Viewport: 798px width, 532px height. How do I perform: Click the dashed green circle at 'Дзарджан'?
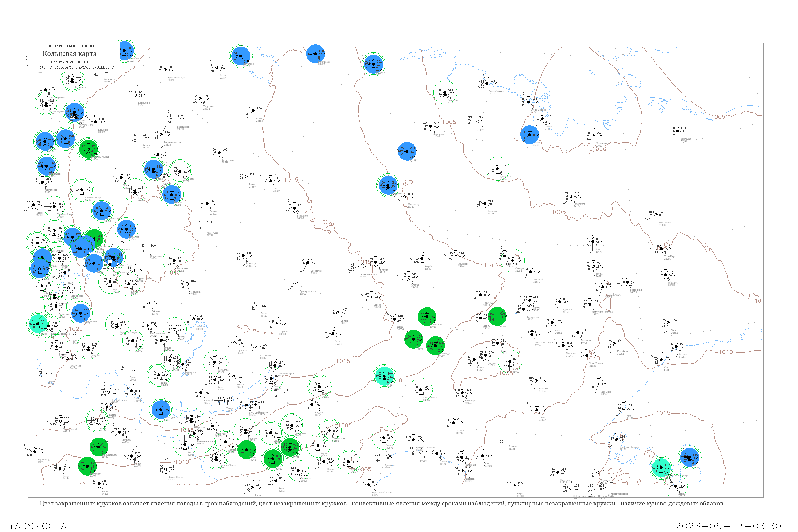497,169
